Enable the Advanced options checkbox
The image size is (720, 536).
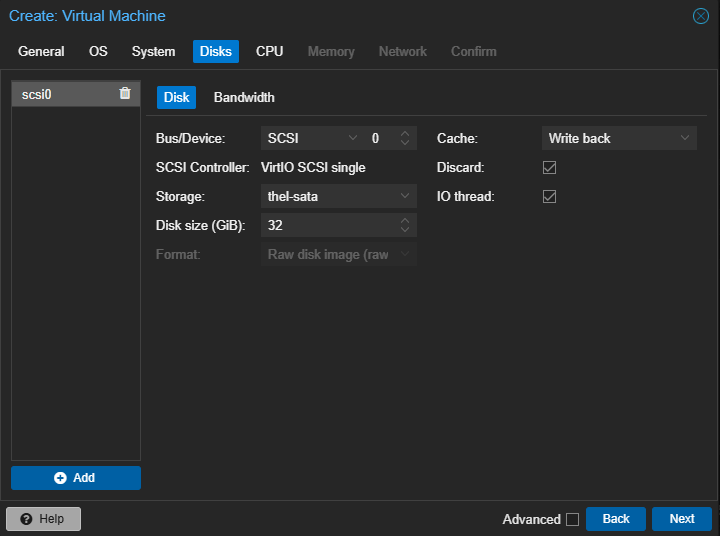tap(572, 519)
